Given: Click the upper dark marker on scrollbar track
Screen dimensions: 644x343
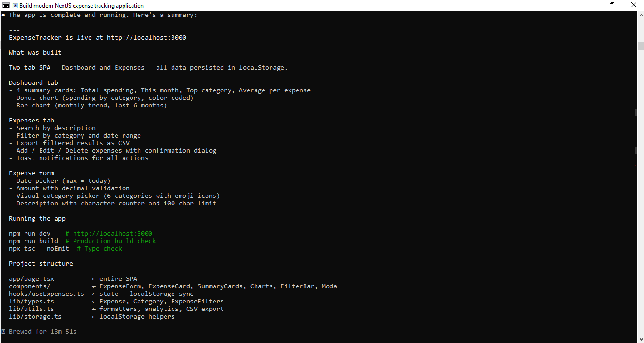Looking at the screenshot, I should 636,113.
